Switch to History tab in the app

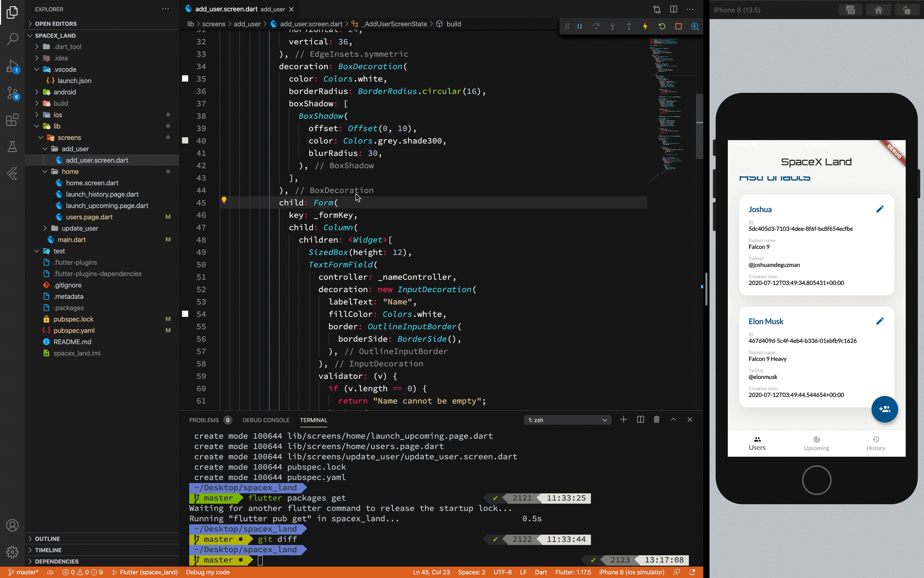[x=876, y=444]
